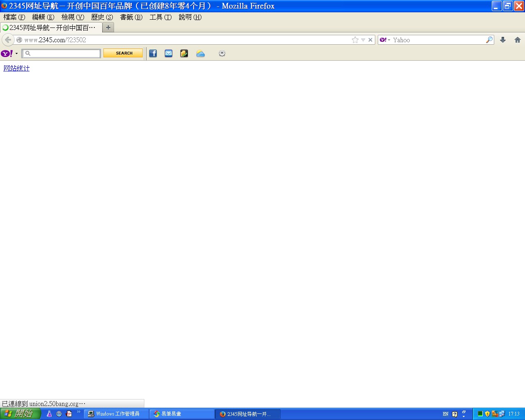
Task: Open Yahoo toolbar settings gear
Action: [x=222, y=53]
